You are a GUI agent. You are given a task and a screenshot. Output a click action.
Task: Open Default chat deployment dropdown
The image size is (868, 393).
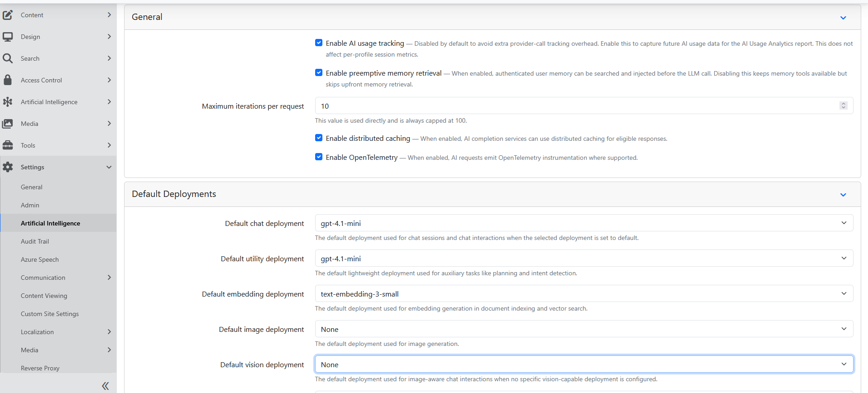[584, 223]
